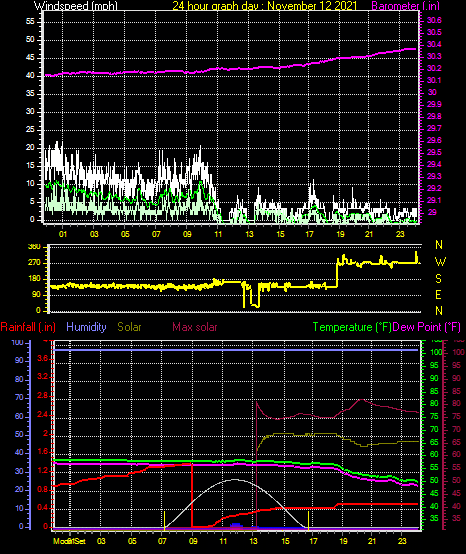Click the 360 wind direction scale value
Image resolution: width=466 pixels, height=554 pixels.
click(34, 247)
